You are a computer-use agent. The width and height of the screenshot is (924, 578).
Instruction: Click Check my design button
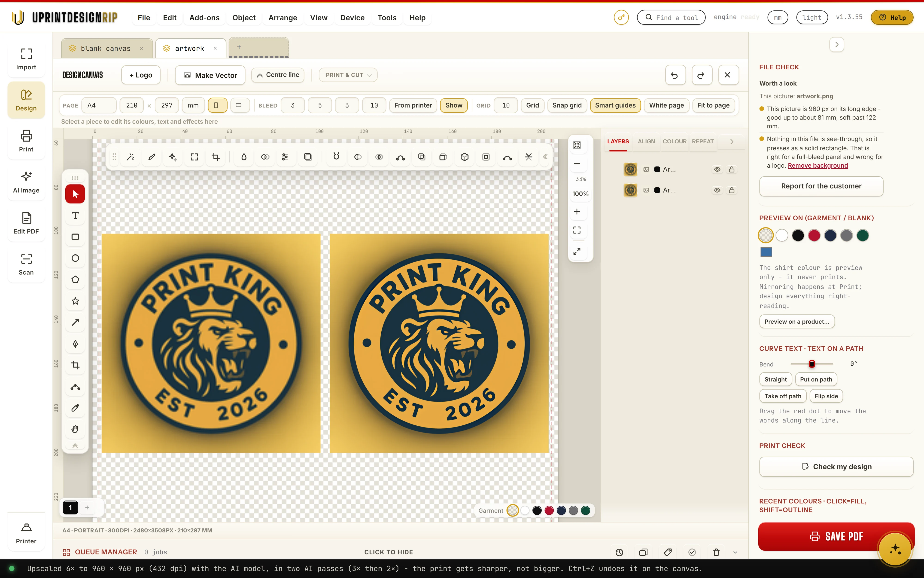(x=836, y=467)
